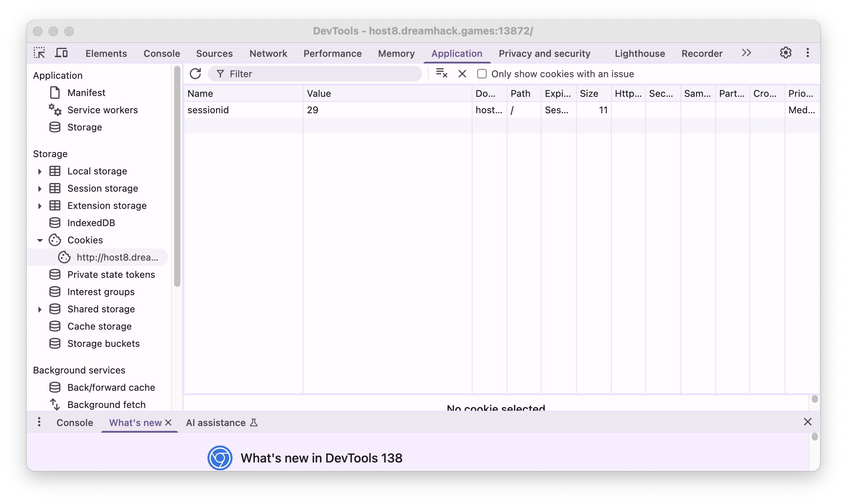Expand the Session storage tree item

click(40, 189)
